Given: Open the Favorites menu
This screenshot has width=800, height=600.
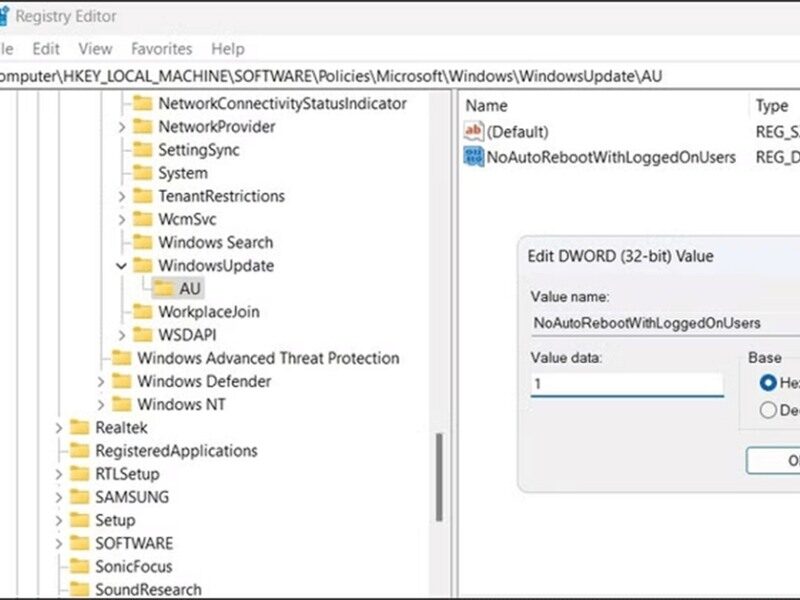Looking at the screenshot, I should (x=161, y=48).
